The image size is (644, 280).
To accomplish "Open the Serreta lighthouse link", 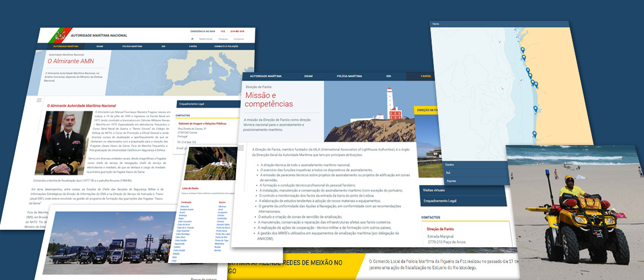I will coord(217,250).
